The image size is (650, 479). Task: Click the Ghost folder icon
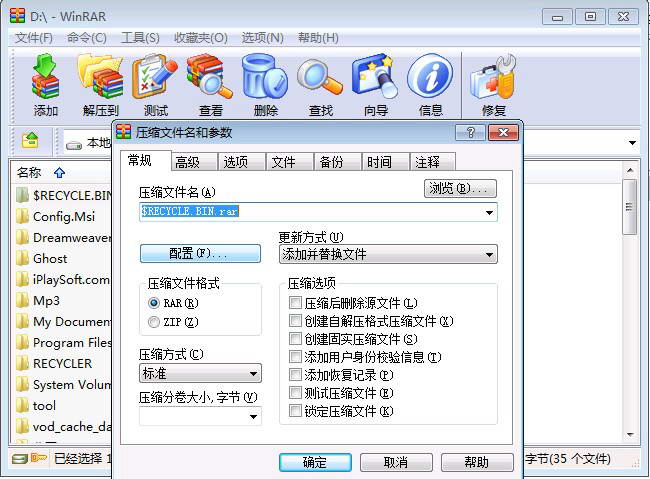[x=22, y=258]
